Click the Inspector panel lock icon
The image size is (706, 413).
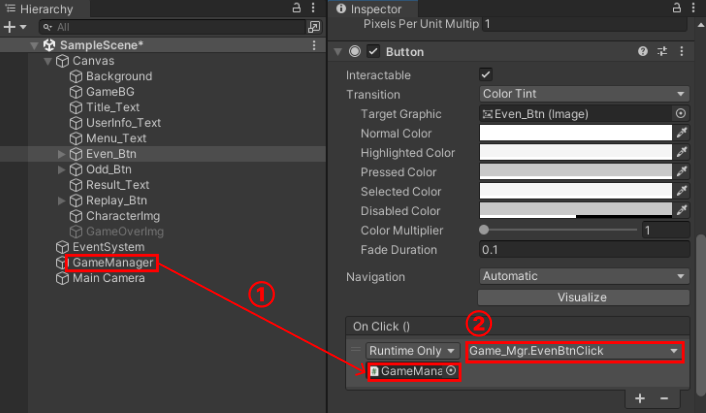pos(676,8)
